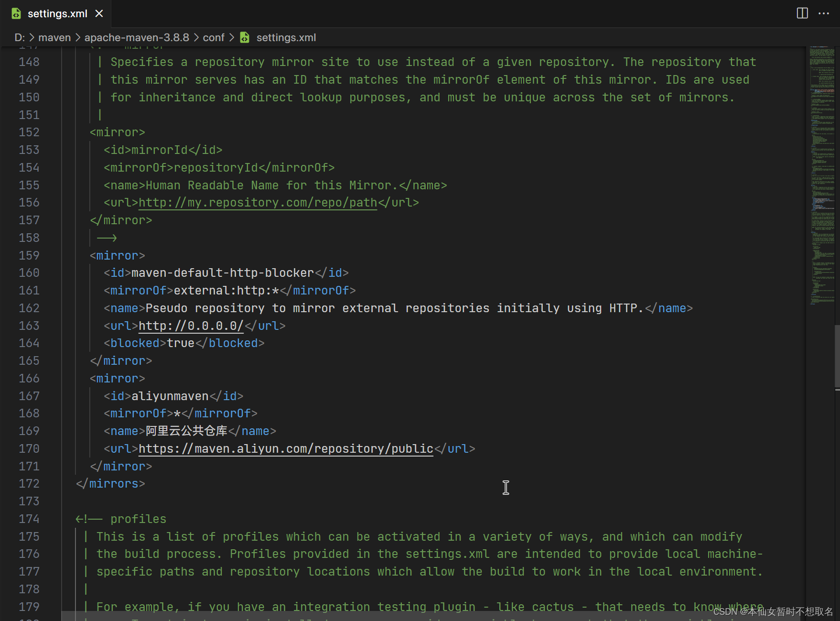Open the http://0.0.0.0/ url link
Image resolution: width=840 pixels, height=621 pixels.
click(191, 326)
